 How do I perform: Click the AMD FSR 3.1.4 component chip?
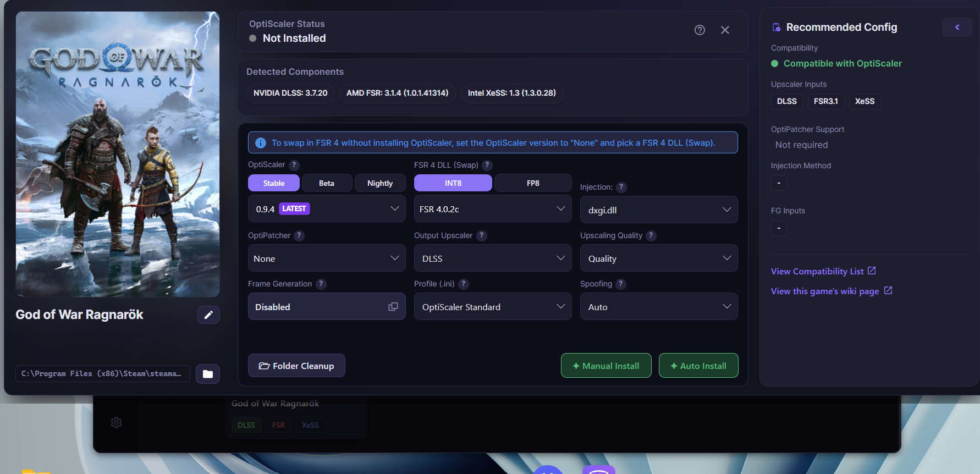click(398, 93)
